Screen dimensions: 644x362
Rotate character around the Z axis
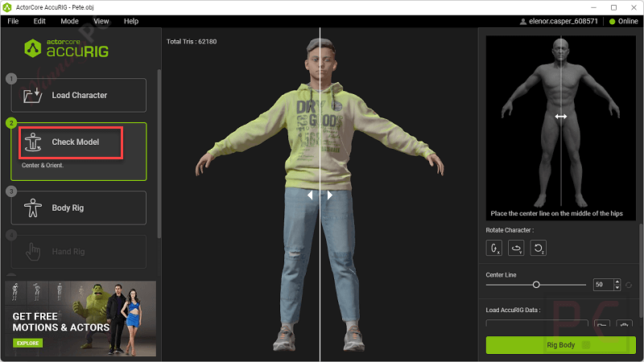(x=539, y=248)
